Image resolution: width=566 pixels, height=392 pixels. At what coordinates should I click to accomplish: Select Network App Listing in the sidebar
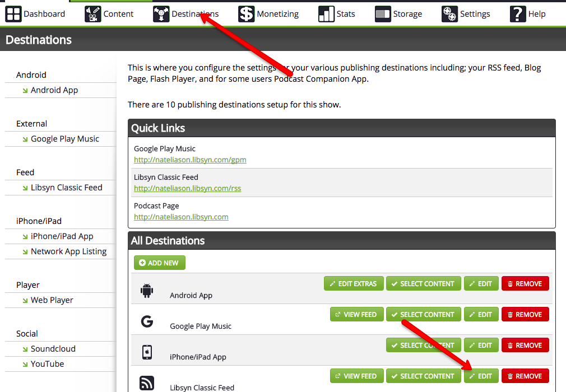point(68,251)
